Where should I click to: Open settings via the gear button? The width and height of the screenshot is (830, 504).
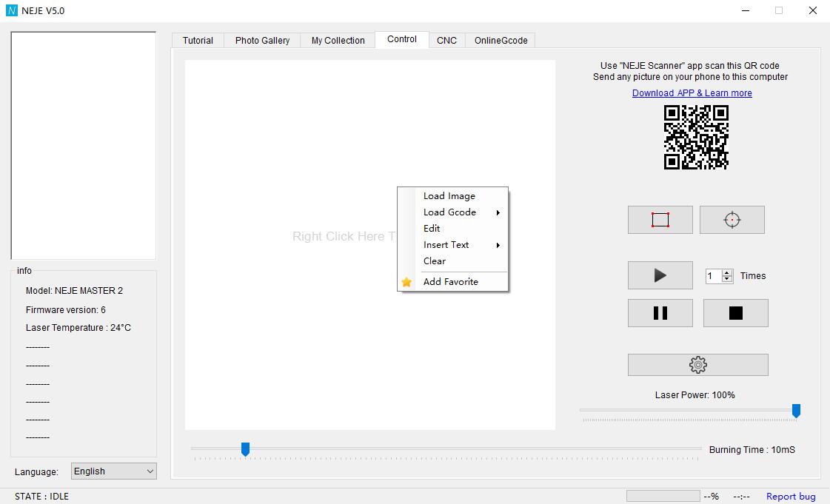coord(697,365)
